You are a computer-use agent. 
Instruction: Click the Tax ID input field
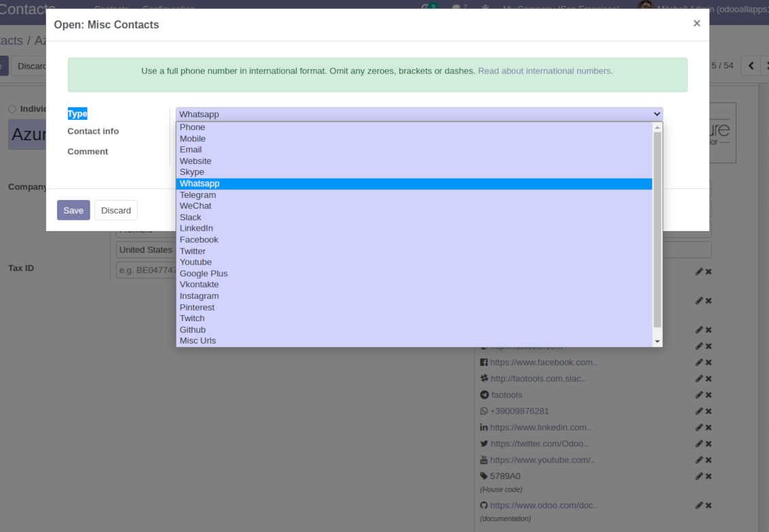pyautogui.click(x=146, y=270)
